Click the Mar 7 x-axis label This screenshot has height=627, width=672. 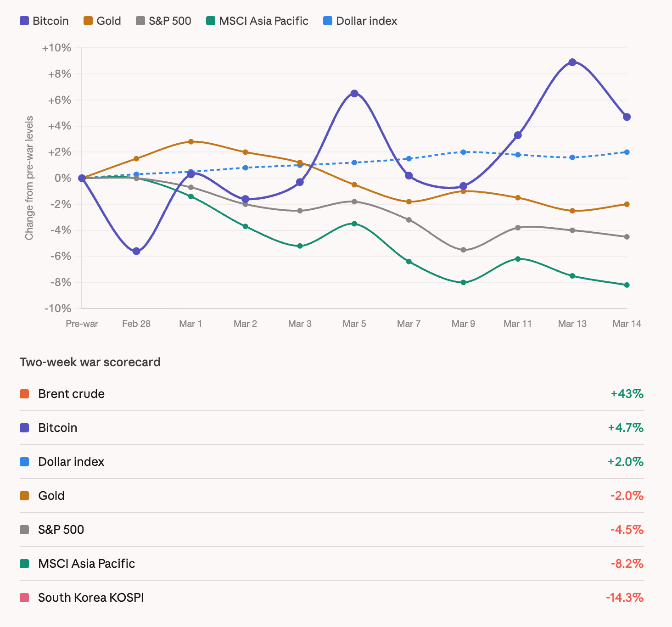pos(409,324)
